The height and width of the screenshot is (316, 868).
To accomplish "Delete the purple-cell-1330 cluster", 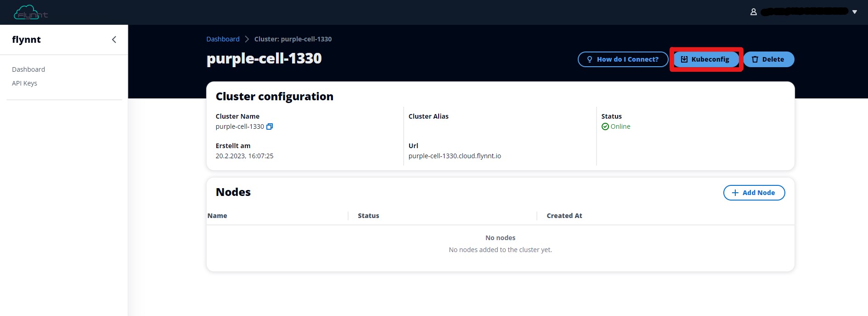I will coord(768,59).
